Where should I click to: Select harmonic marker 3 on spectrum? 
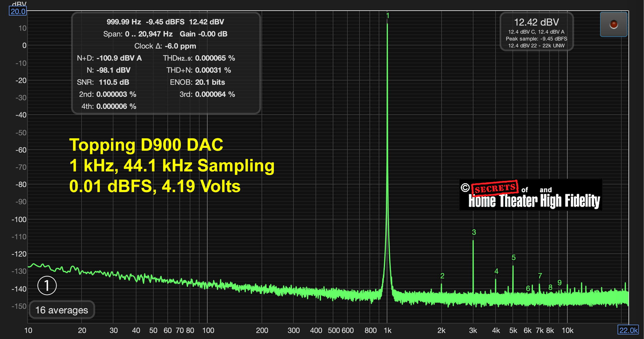(x=474, y=232)
